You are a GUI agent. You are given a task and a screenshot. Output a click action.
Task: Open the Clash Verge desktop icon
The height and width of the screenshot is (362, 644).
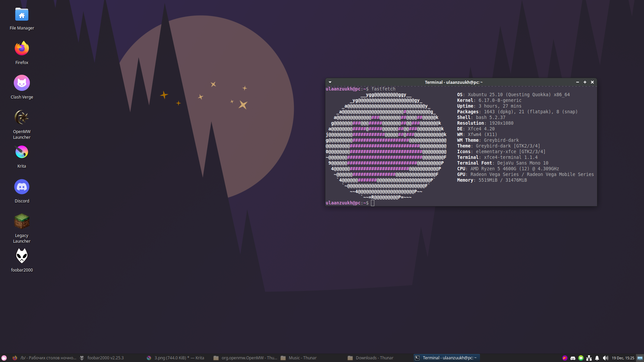pyautogui.click(x=22, y=83)
